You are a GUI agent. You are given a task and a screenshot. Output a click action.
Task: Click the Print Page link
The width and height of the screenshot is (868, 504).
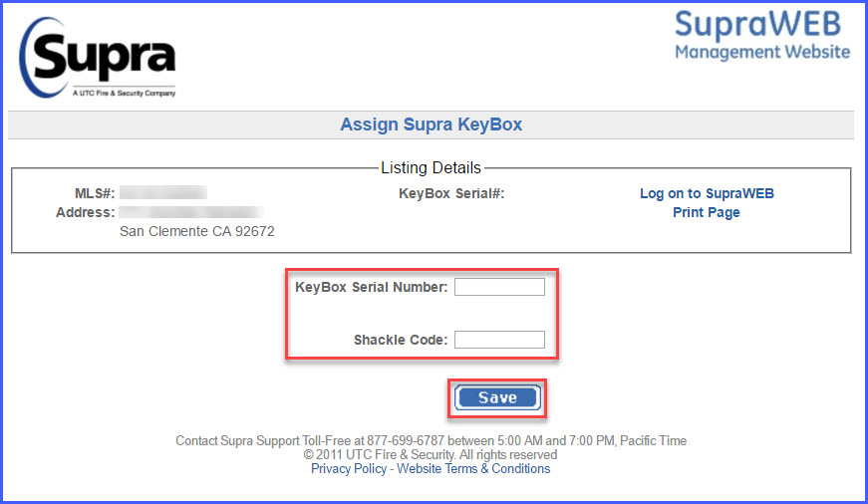click(x=707, y=212)
